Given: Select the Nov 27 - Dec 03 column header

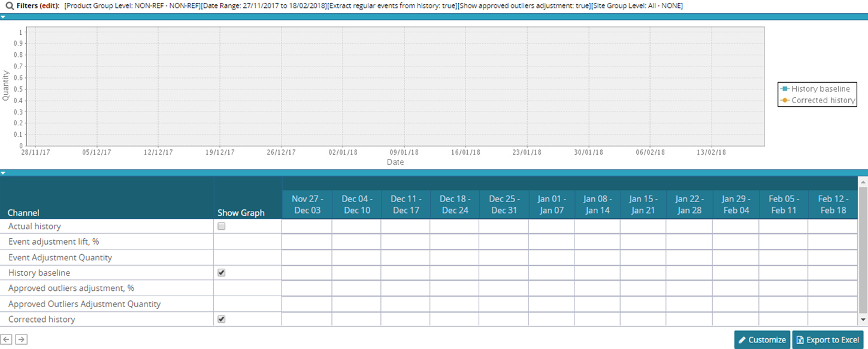Looking at the screenshot, I should [x=306, y=204].
